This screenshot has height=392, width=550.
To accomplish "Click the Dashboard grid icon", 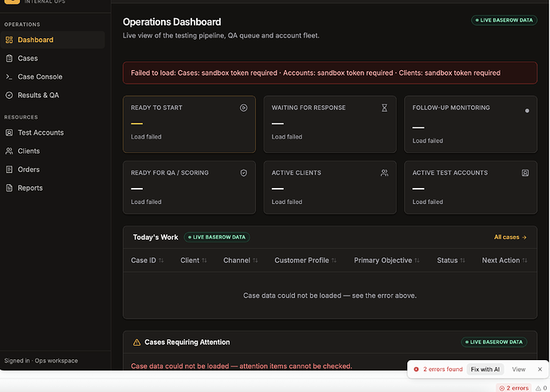I will coord(9,40).
